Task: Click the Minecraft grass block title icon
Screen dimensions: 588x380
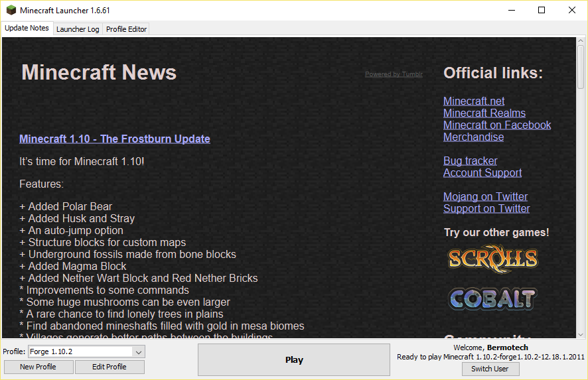Action: pyautogui.click(x=11, y=11)
